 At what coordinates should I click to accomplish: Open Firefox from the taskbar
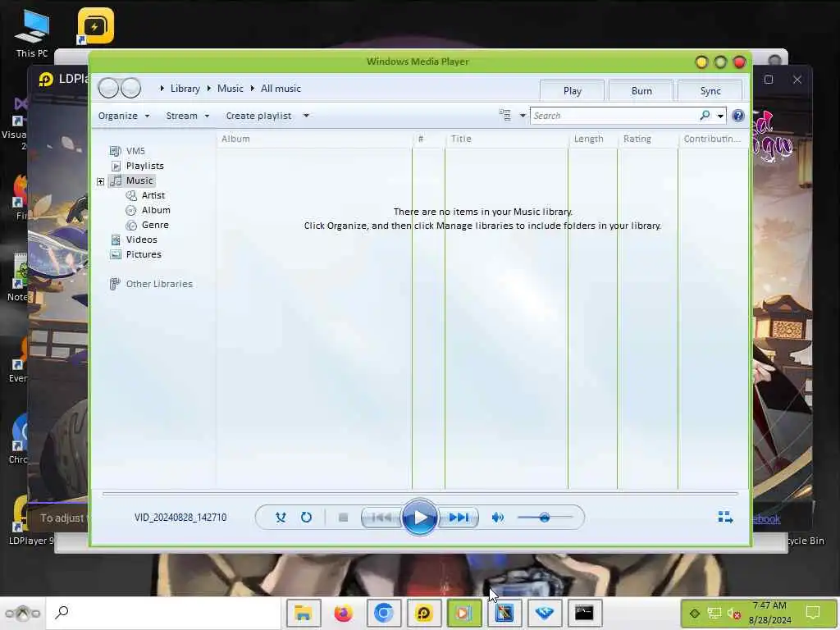point(344,613)
